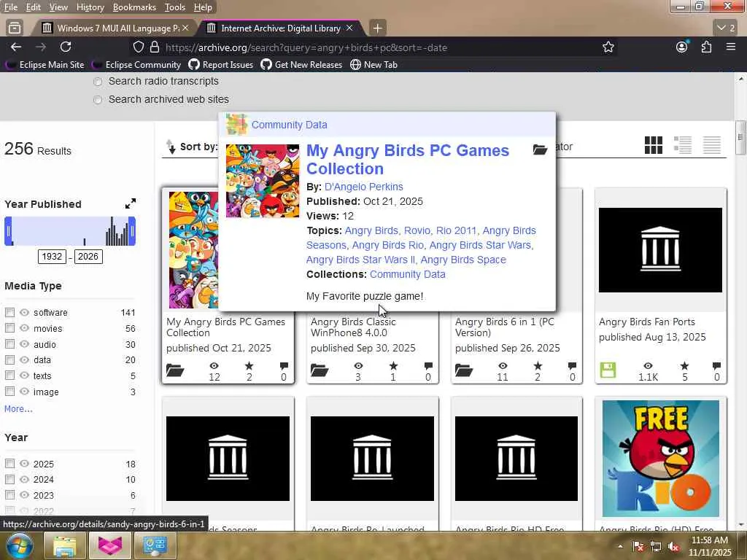Expand More media type options

click(x=18, y=408)
